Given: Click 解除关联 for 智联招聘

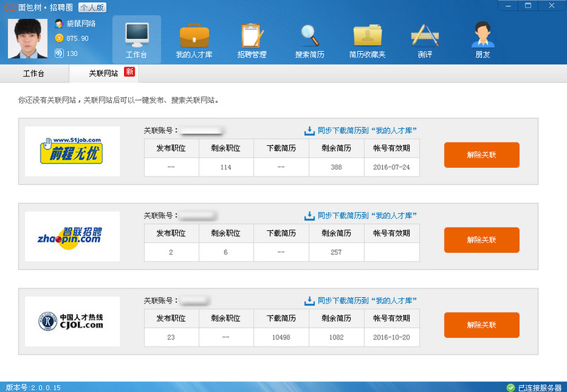Looking at the screenshot, I should [482, 240].
